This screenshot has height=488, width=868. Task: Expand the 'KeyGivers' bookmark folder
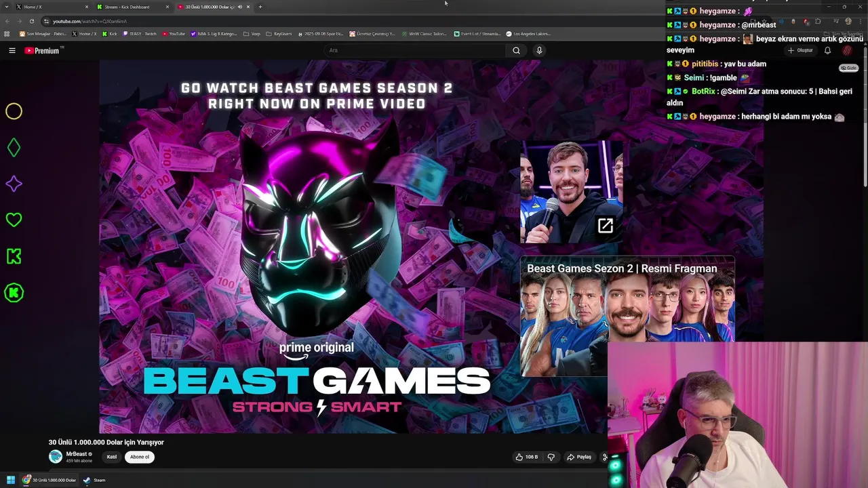pos(279,34)
